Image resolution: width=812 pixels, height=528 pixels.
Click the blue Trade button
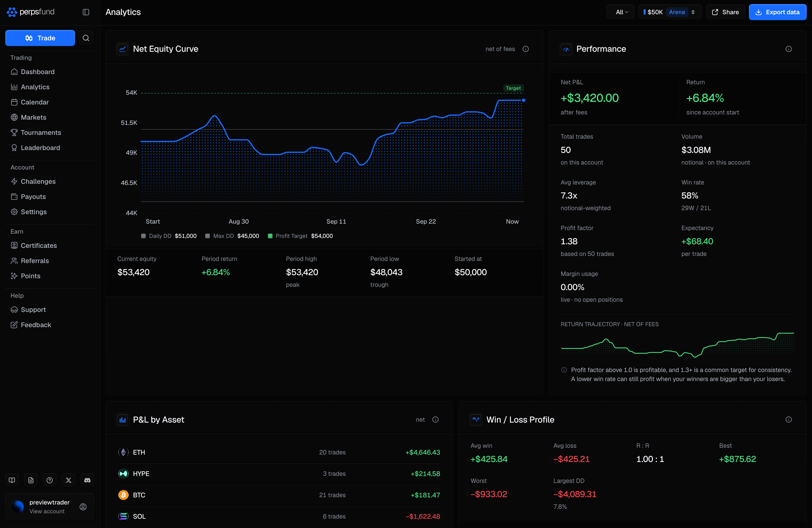tap(40, 38)
